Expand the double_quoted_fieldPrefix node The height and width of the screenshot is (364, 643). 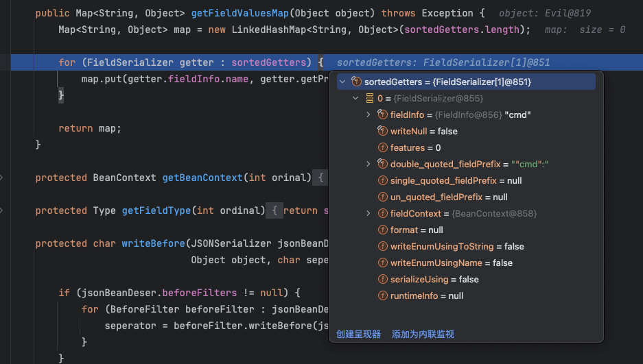coord(369,165)
